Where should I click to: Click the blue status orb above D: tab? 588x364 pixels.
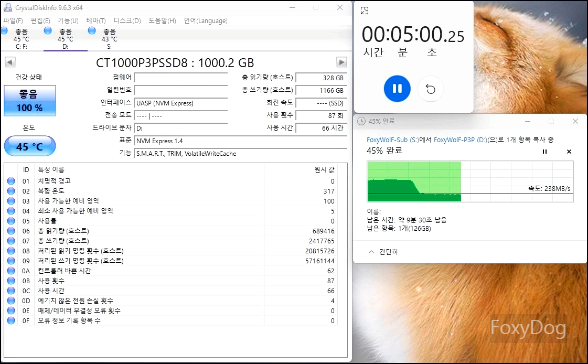coord(48,31)
